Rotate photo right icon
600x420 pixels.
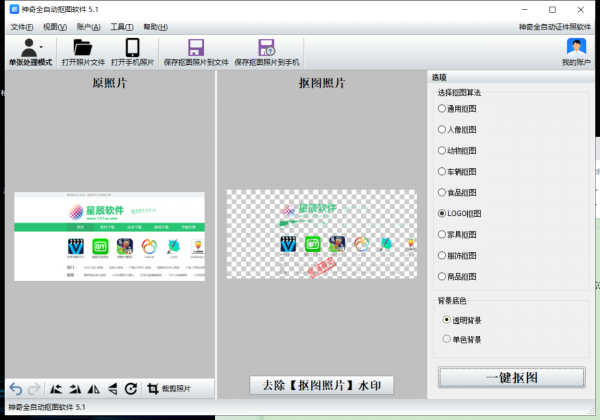coord(75,389)
